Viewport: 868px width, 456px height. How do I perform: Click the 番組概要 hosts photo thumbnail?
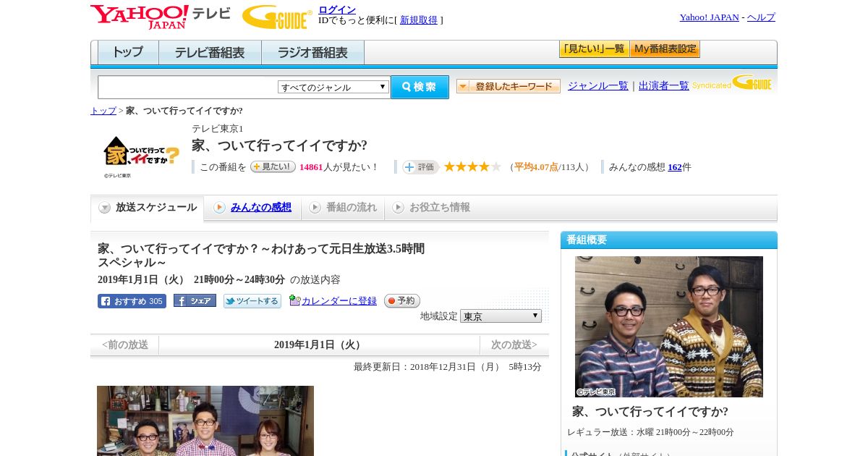pyautogui.click(x=669, y=326)
